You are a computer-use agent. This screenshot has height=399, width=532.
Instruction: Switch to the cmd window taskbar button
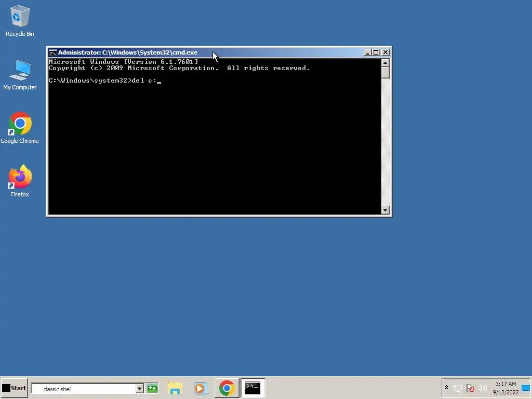(252, 388)
